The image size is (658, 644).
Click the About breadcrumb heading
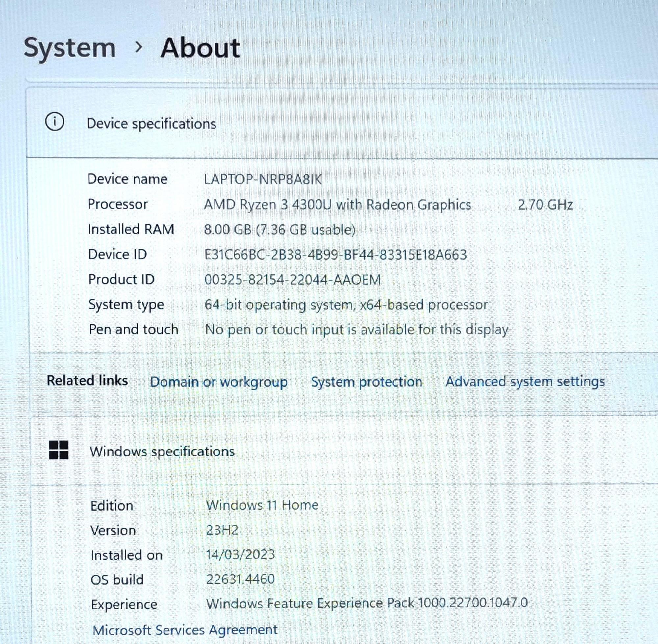point(200,48)
